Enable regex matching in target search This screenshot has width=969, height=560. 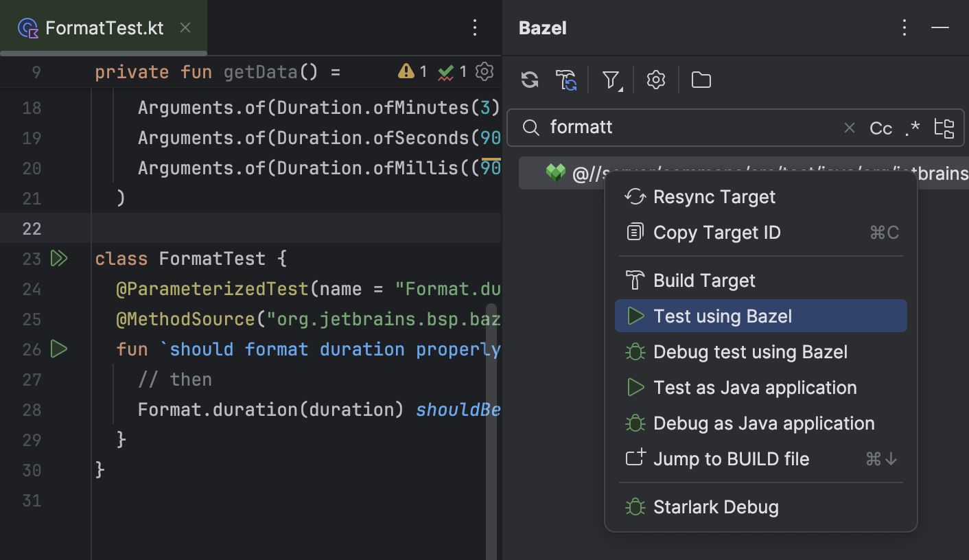pyautogui.click(x=911, y=128)
